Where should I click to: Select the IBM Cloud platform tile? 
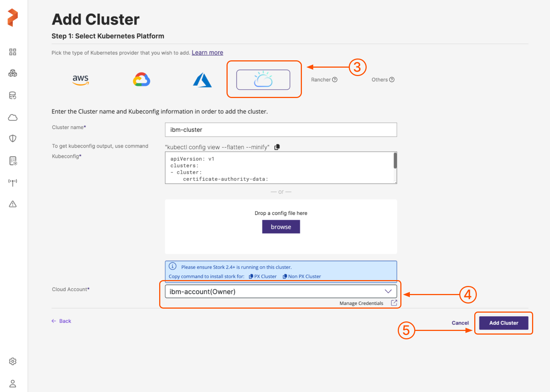(x=263, y=80)
